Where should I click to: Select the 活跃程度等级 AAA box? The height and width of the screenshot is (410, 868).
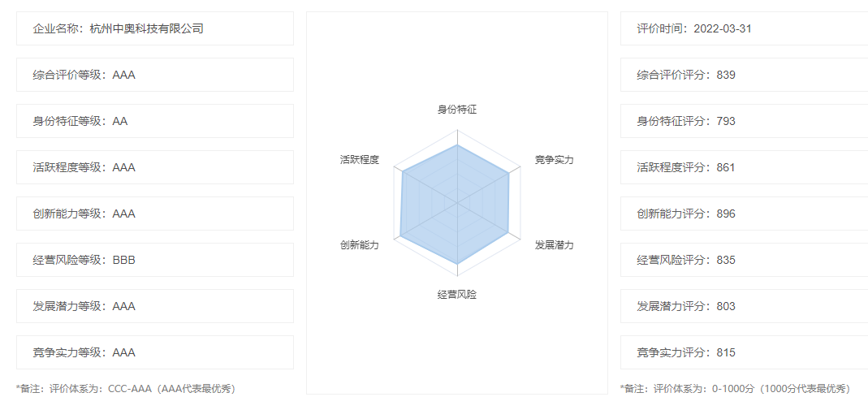pyautogui.click(x=155, y=167)
